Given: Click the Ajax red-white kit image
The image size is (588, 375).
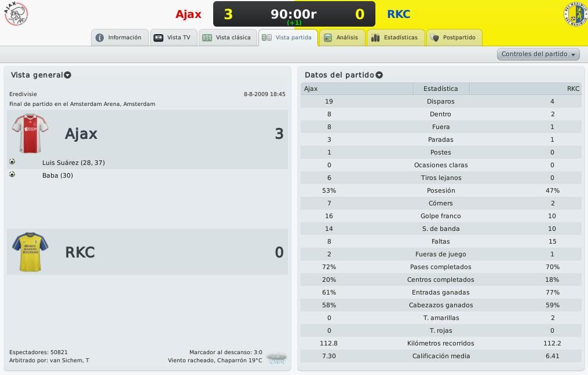Looking at the screenshot, I should coord(30,134).
